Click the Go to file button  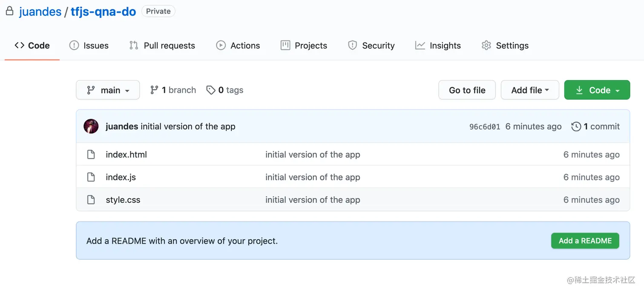click(467, 90)
